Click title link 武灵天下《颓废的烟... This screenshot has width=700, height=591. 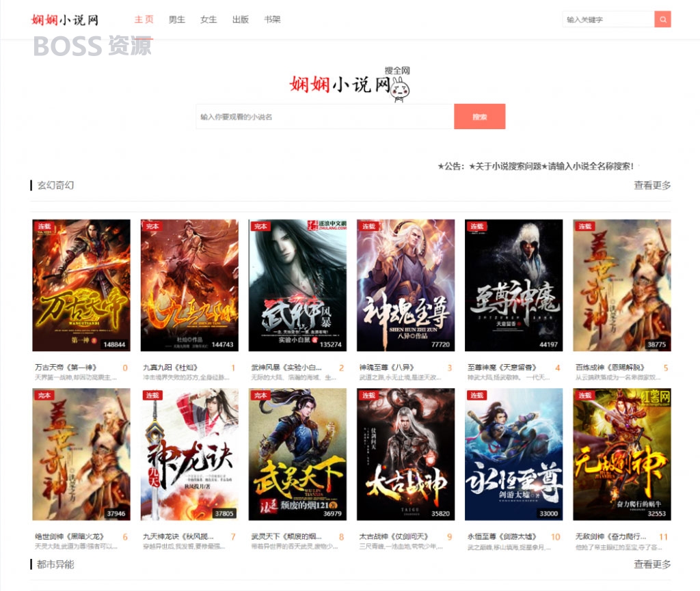(x=286, y=536)
